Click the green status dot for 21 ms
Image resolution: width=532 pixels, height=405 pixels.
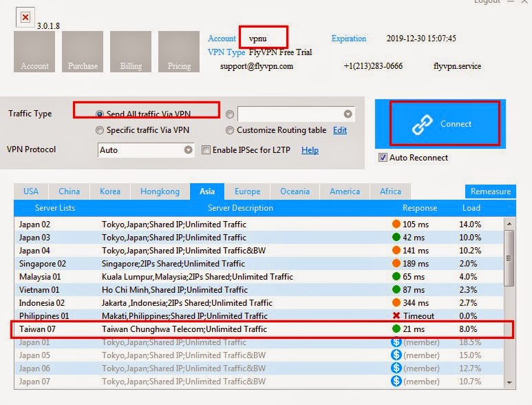[396, 329]
